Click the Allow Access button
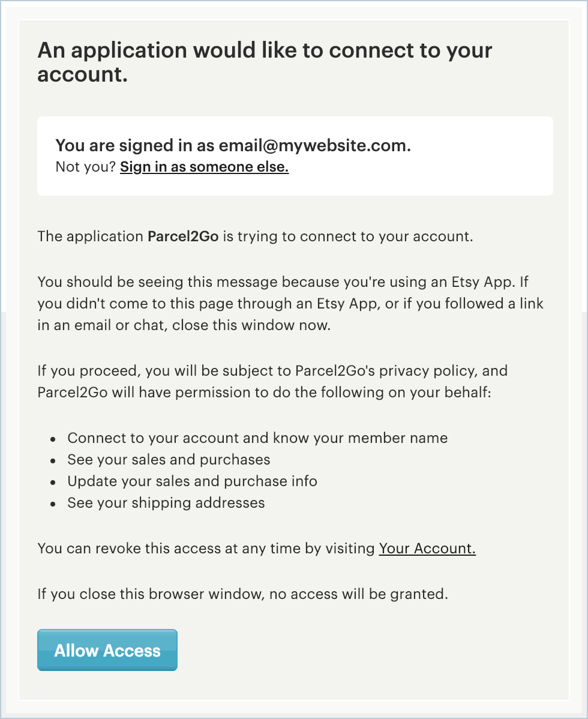Image resolution: width=588 pixels, height=719 pixels. 107,650
